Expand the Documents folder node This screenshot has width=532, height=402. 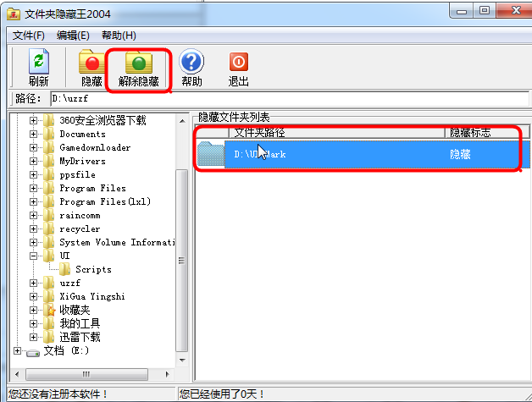pyautogui.click(x=33, y=134)
